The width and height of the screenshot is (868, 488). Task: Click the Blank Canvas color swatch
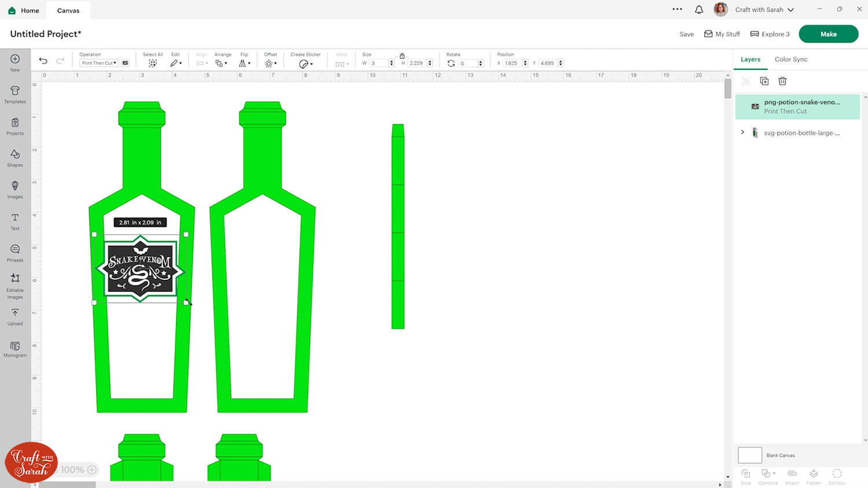(x=749, y=455)
